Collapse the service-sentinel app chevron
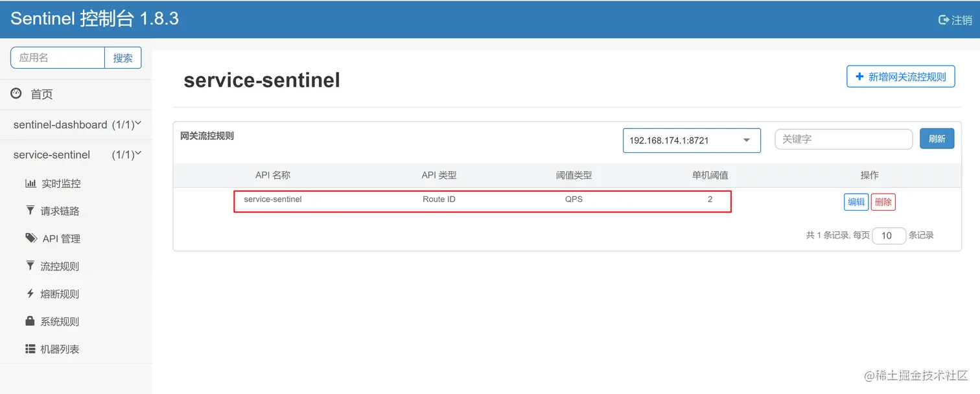Screen dimensions: 980x394 click(138, 154)
